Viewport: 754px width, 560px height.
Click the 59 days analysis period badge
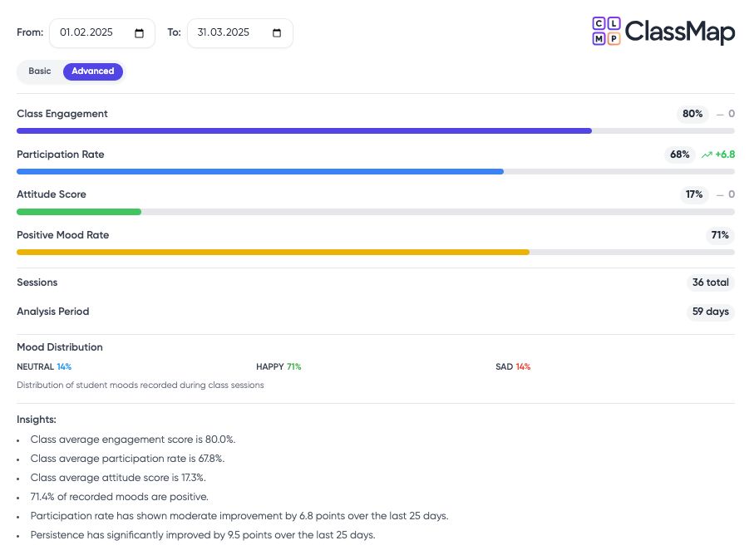point(710,312)
